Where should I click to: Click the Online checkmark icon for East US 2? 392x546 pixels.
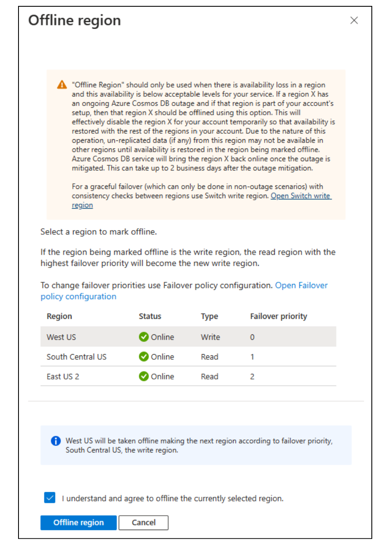click(144, 376)
